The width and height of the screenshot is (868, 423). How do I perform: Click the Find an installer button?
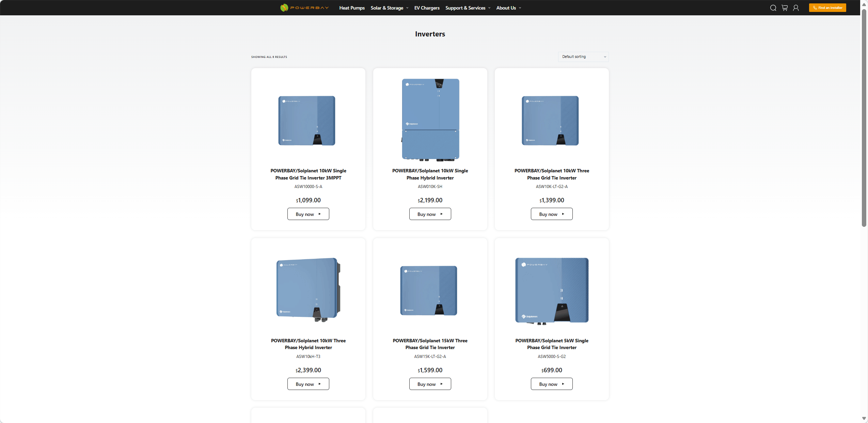(x=827, y=8)
